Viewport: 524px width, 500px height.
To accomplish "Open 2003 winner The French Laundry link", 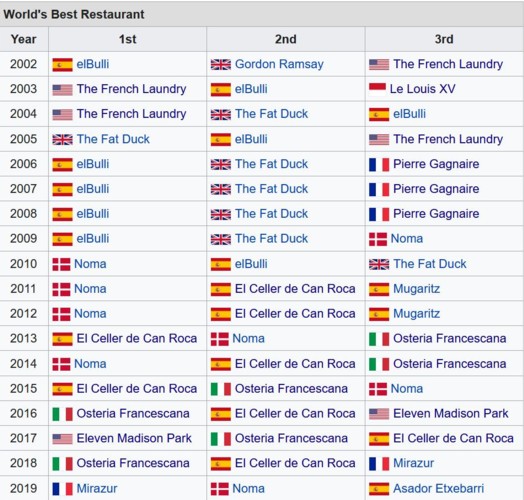I will point(131,89).
